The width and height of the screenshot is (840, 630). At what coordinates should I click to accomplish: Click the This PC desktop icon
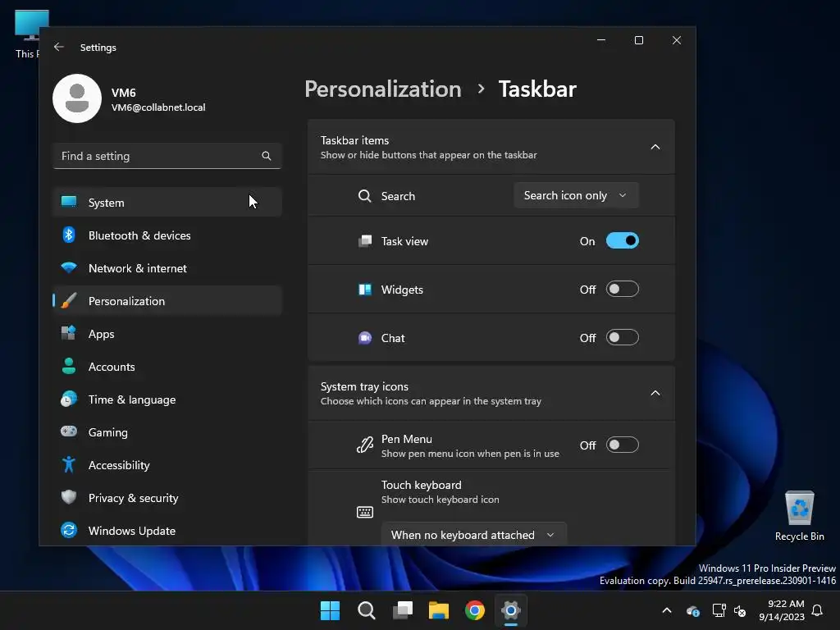pyautogui.click(x=27, y=33)
